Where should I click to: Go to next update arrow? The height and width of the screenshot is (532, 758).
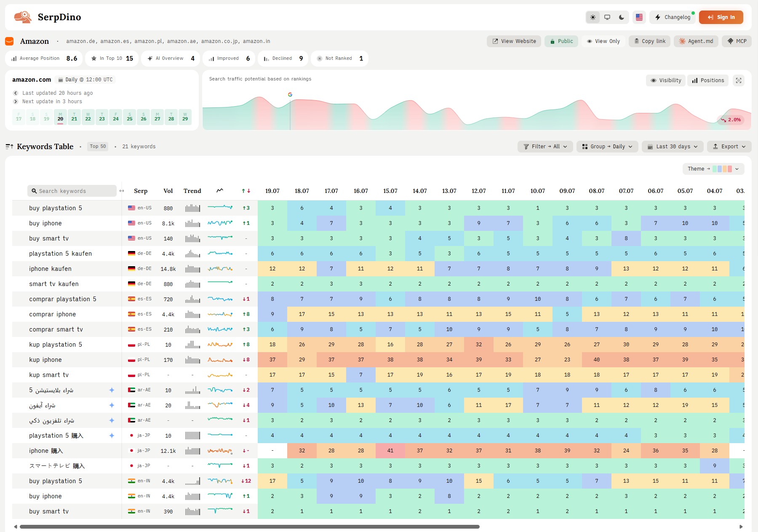coord(16,102)
